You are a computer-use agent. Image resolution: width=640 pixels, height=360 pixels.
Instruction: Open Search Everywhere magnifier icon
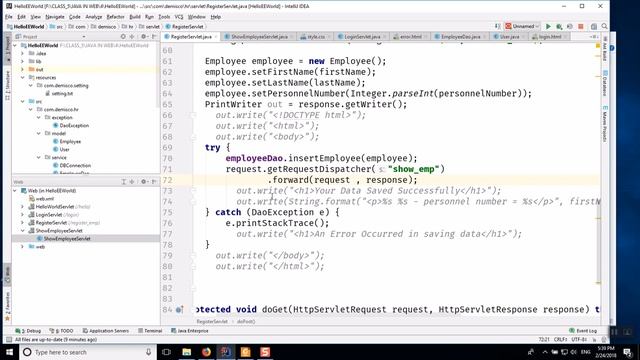click(604, 26)
